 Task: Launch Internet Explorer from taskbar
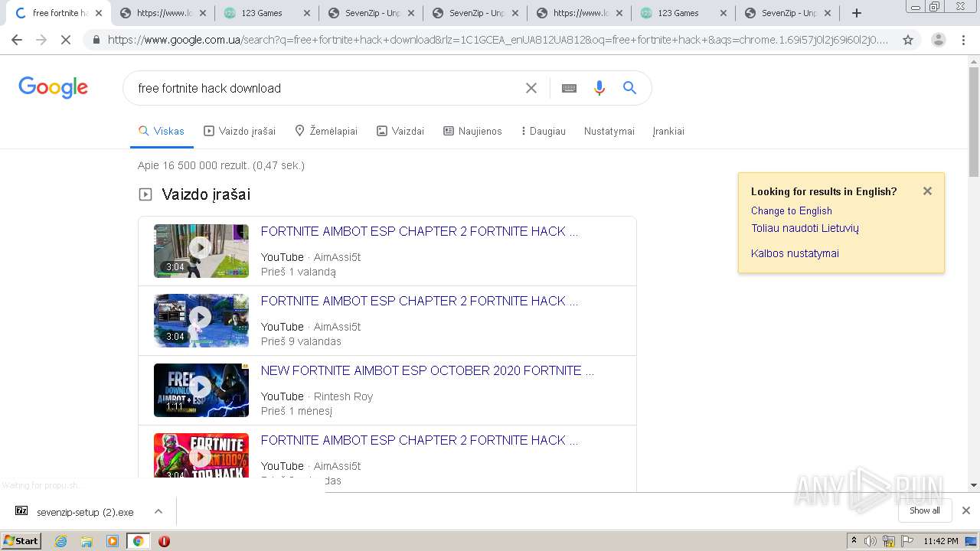(x=60, y=541)
